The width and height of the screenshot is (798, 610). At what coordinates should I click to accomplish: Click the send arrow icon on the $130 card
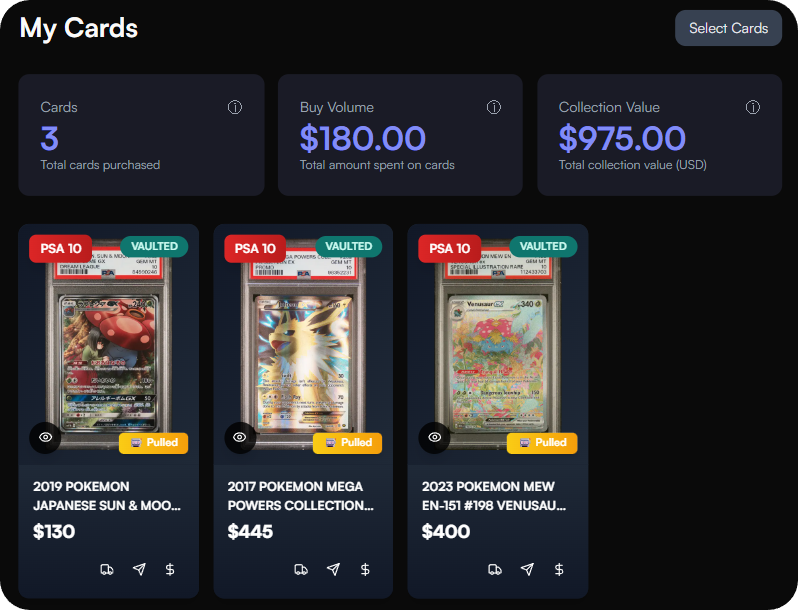pyautogui.click(x=139, y=569)
